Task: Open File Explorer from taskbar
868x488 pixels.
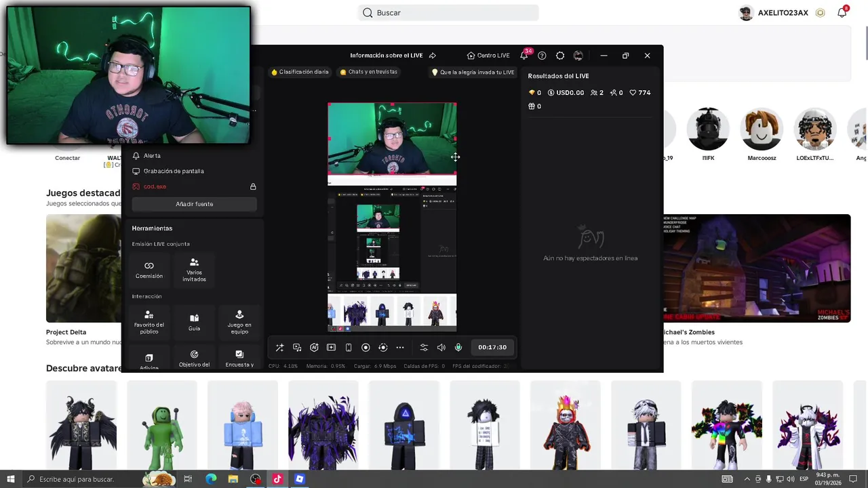Action: pyautogui.click(x=233, y=479)
